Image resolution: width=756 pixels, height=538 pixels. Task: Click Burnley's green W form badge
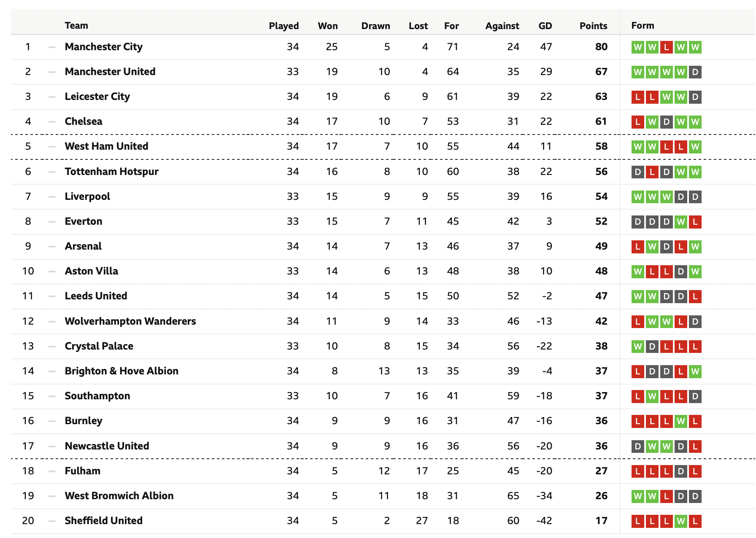[x=680, y=421]
